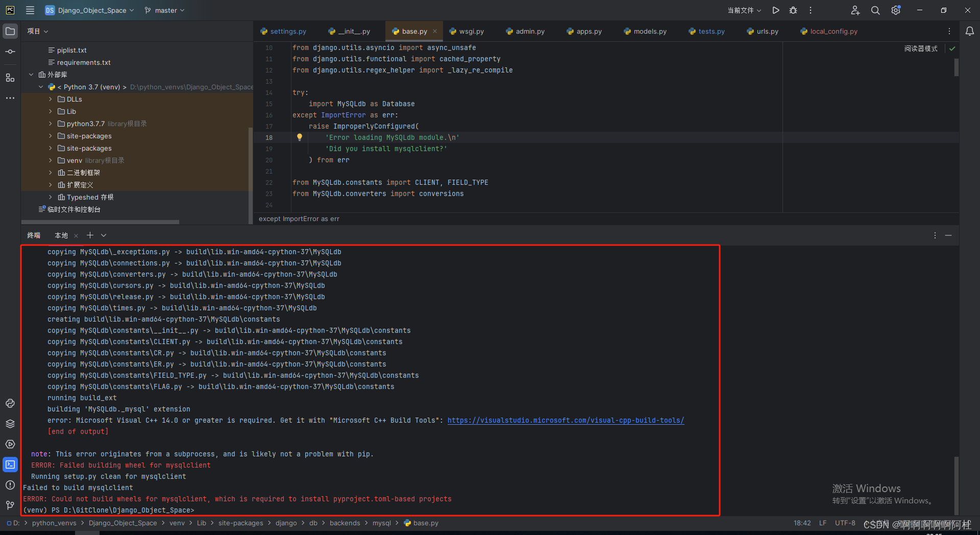The width and height of the screenshot is (980, 535).
Task: Open the Git tool window icon
Action: pyautogui.click(x=10, y=505)
